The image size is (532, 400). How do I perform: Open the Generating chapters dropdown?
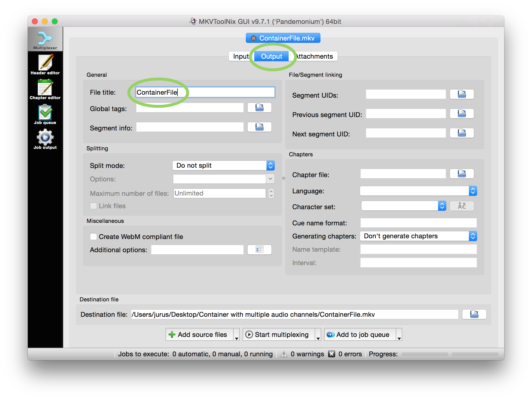point(418,236)
